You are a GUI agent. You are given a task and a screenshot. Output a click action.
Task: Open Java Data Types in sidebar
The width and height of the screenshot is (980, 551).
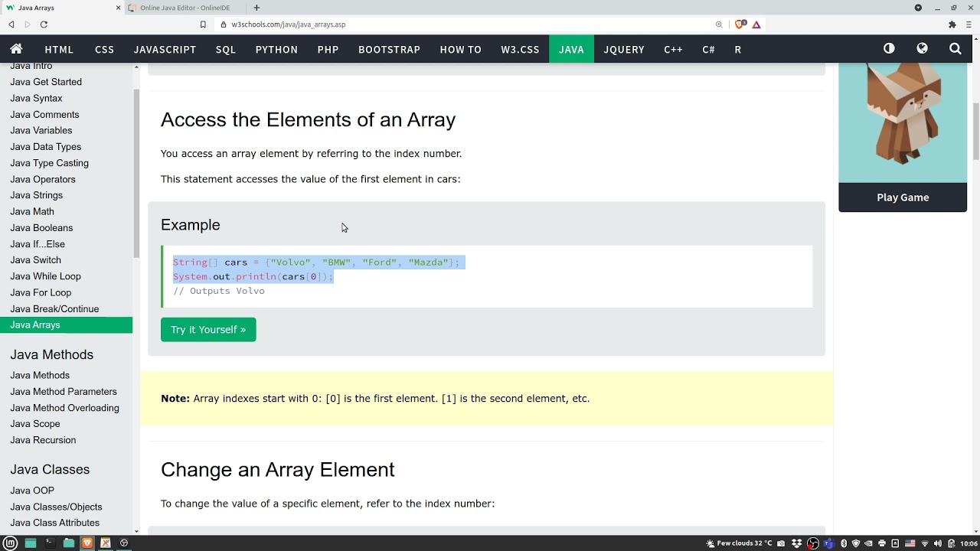[x=46, y=147]
